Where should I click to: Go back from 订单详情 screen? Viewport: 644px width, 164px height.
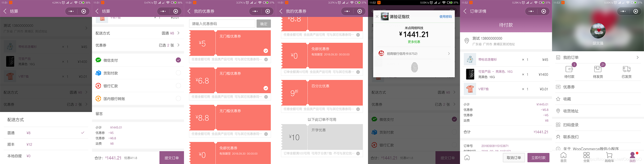465,11
